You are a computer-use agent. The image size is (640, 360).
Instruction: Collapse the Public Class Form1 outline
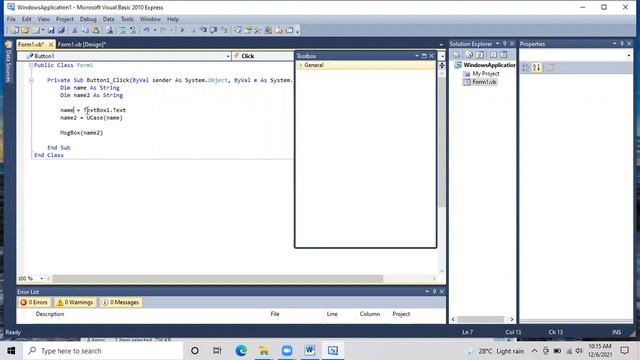point(31,65)
